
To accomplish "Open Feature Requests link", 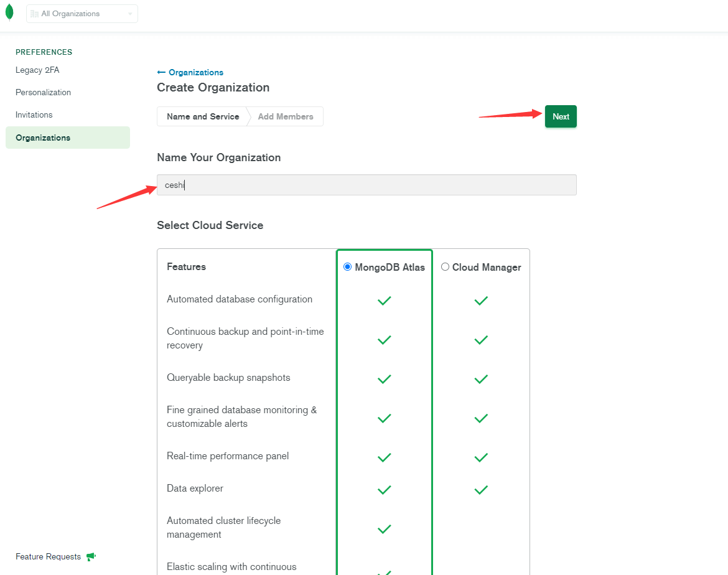I will [x=49, y=556].
